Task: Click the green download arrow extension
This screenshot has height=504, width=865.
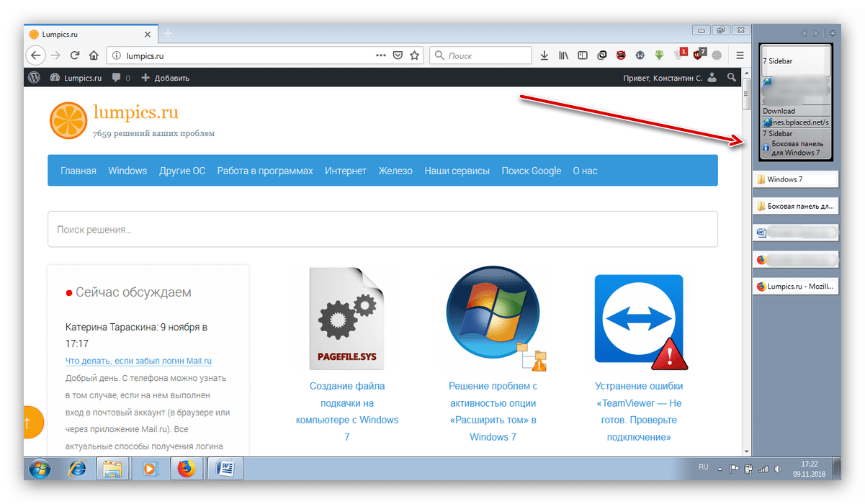Action: (659, 55)
